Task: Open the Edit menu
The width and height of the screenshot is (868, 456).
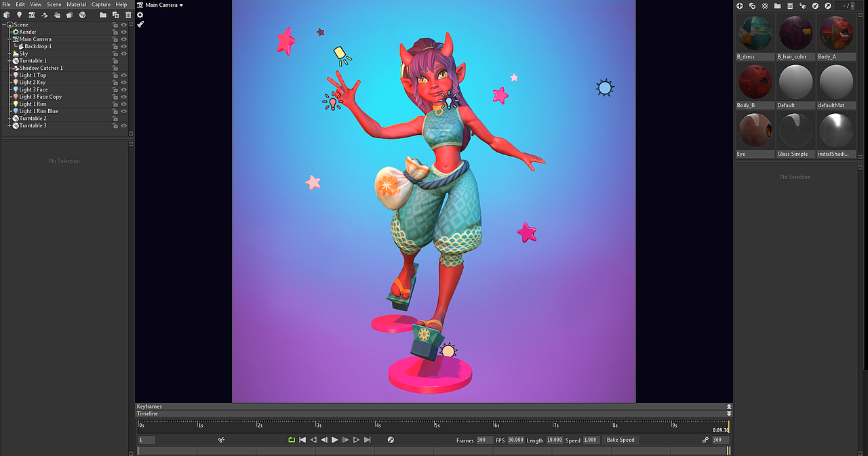Action: coord(20,5)
